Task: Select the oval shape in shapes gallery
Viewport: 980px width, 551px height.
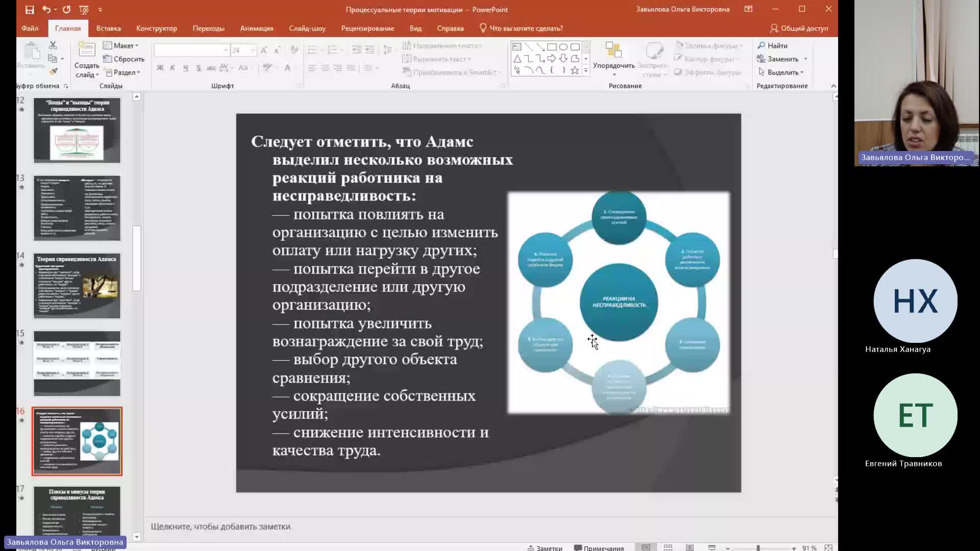Action: 563,47
